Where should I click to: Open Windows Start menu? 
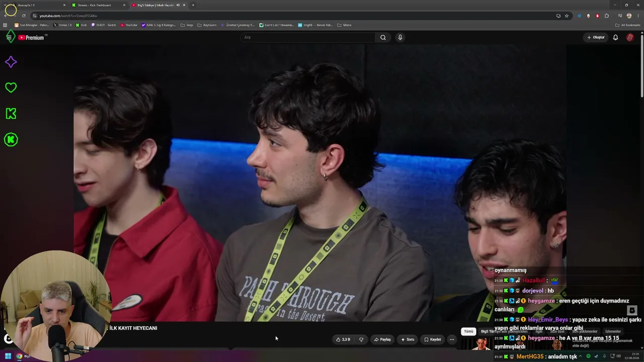[x=8, y=356]
